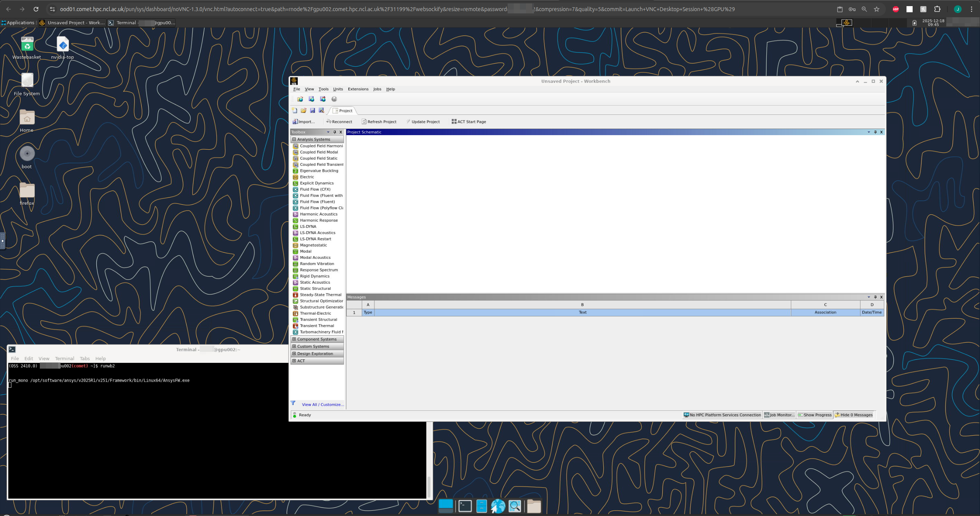The image size is (980, 516).
Task: Open the Extensions menu
Action: [x=358, y=89]
